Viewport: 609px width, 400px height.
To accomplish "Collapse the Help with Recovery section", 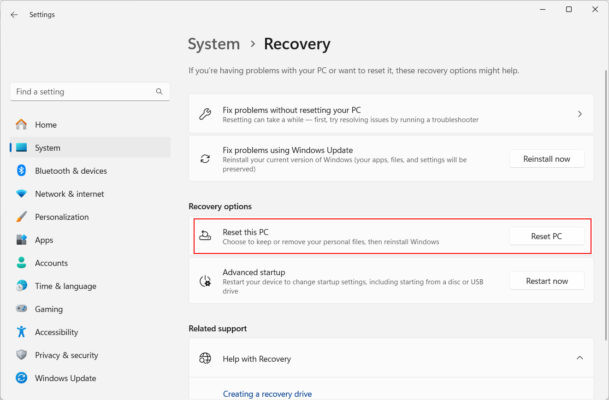I will pos(579,357).
